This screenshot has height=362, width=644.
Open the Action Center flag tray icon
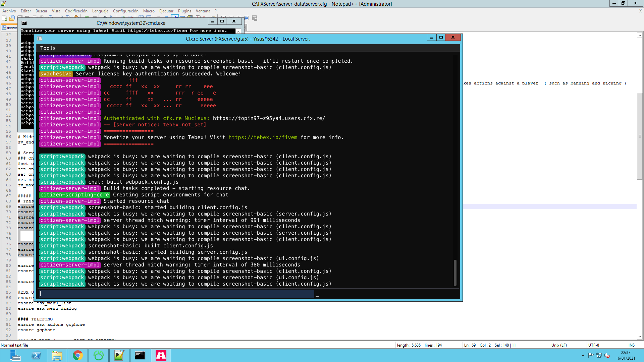tap(591, 355)
